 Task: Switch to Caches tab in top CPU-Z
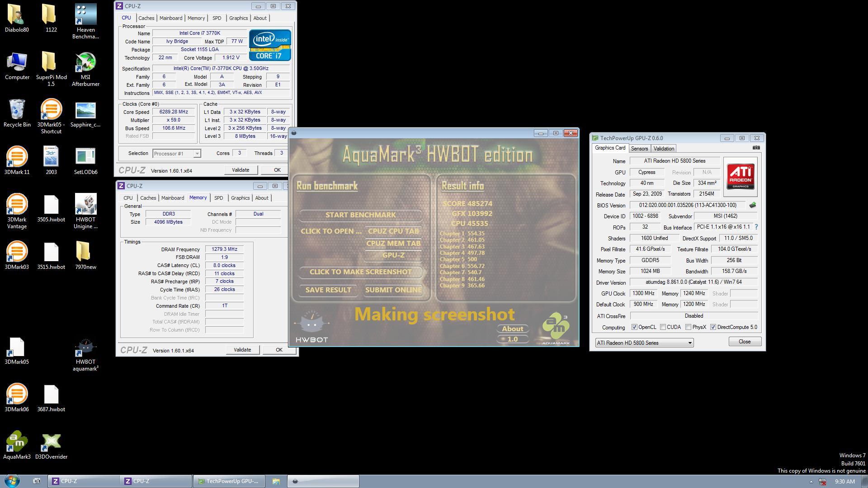pos(146,18)
